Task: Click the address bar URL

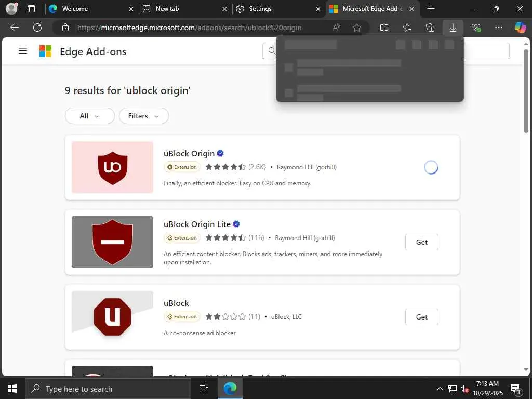Action: 189,28
